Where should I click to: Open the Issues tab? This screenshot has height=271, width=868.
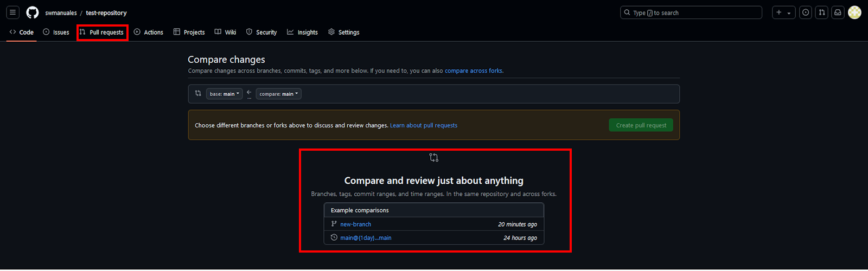[56, 33]
